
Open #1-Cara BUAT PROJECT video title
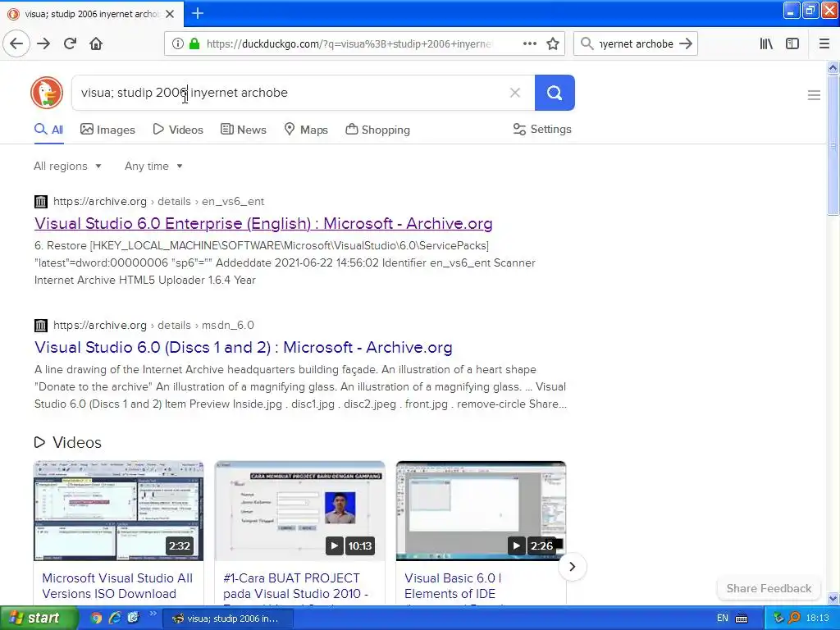tap(295, 586)
